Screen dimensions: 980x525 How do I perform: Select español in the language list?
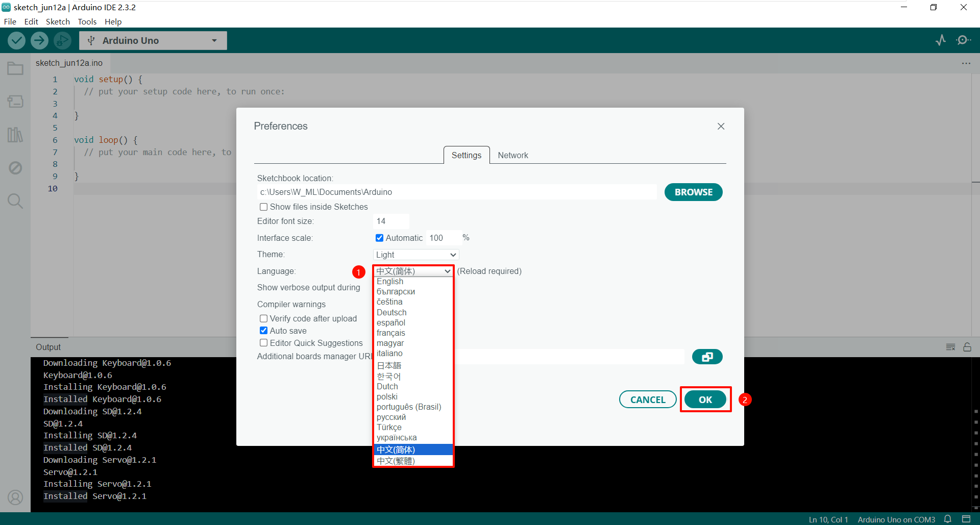(413, 322)
